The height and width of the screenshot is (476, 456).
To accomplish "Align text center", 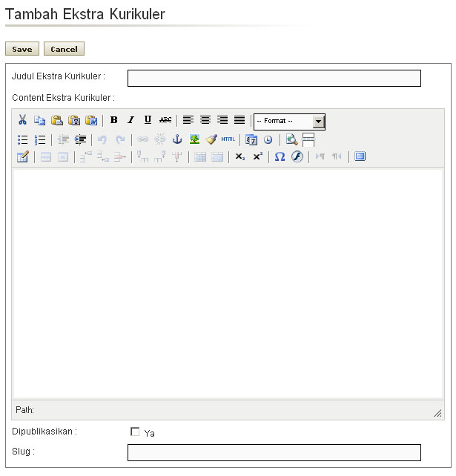I will (x=205, y=120).
